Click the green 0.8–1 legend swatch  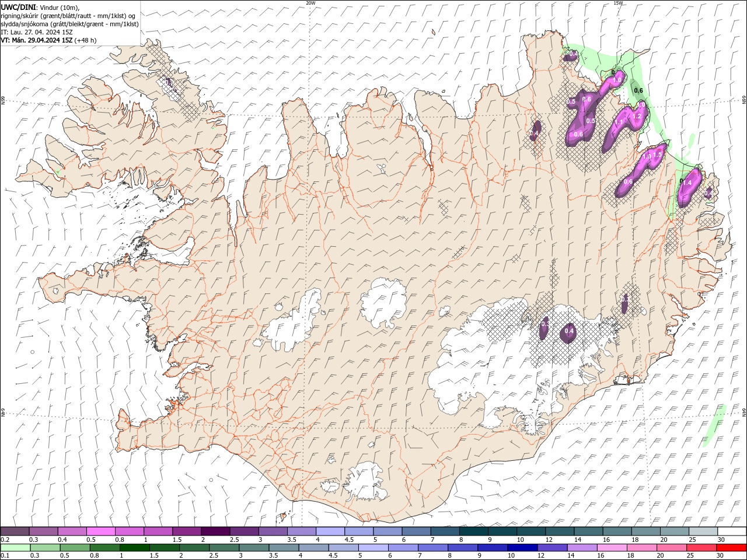point(104,548)
